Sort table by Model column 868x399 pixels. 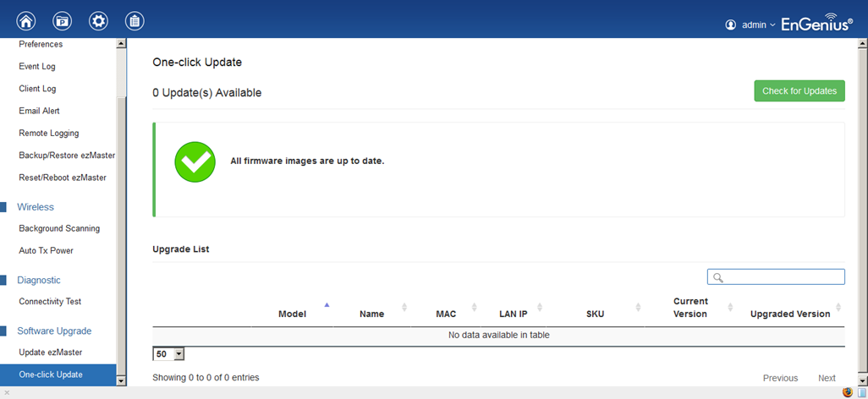[292, 314]
